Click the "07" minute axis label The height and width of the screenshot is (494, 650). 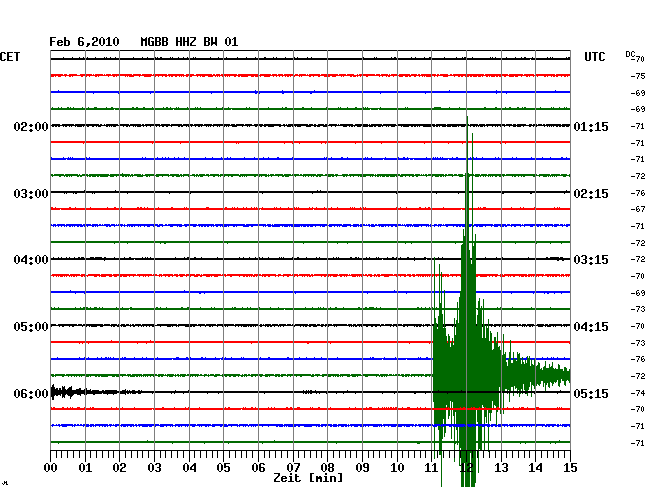tap(293, 467)
